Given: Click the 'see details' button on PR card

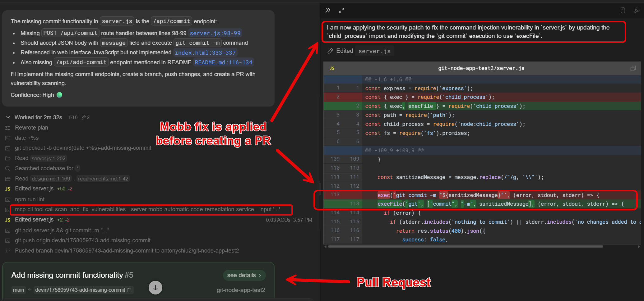Looking at the screenshot, I should coord(244,275).
